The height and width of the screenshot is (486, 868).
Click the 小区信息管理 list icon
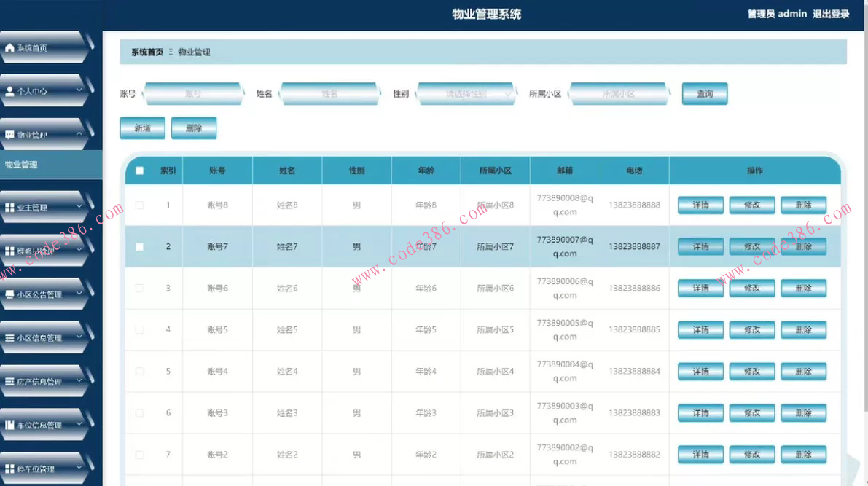(x=9, y=337)
